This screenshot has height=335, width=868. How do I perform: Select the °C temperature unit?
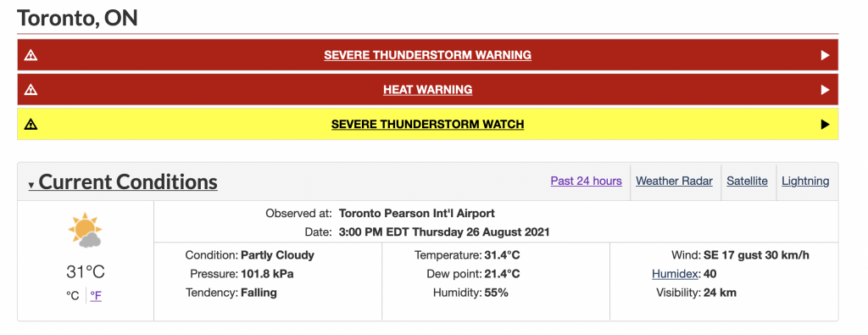point(73,296)
